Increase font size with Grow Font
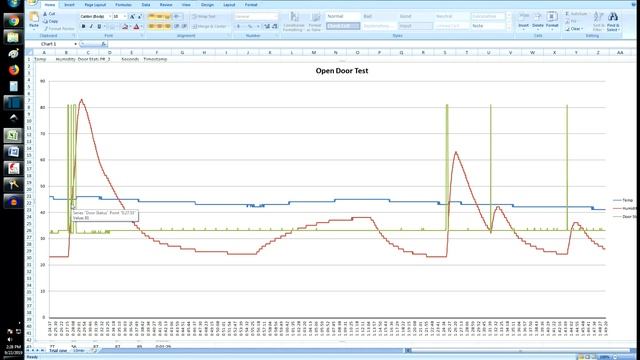Image resolution: width=640 pixels, height=360 pixels. (x=132, y=16)
